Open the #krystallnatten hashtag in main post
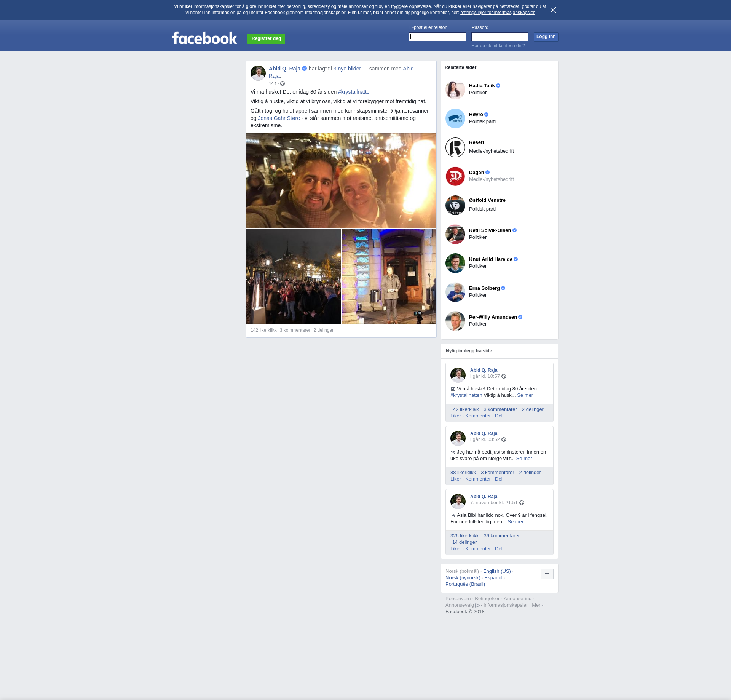The width and height of the screenshot is (731, 700). coord(355,92)
